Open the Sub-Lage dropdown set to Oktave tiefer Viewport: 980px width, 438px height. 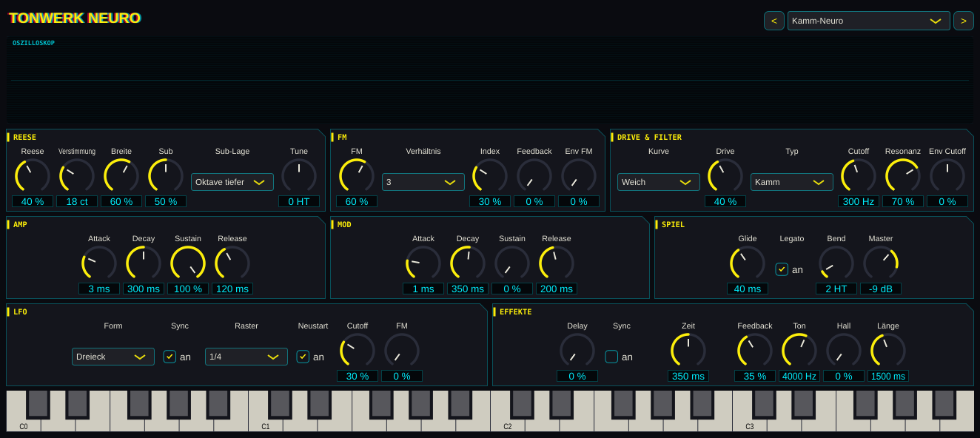coord(232,182)
